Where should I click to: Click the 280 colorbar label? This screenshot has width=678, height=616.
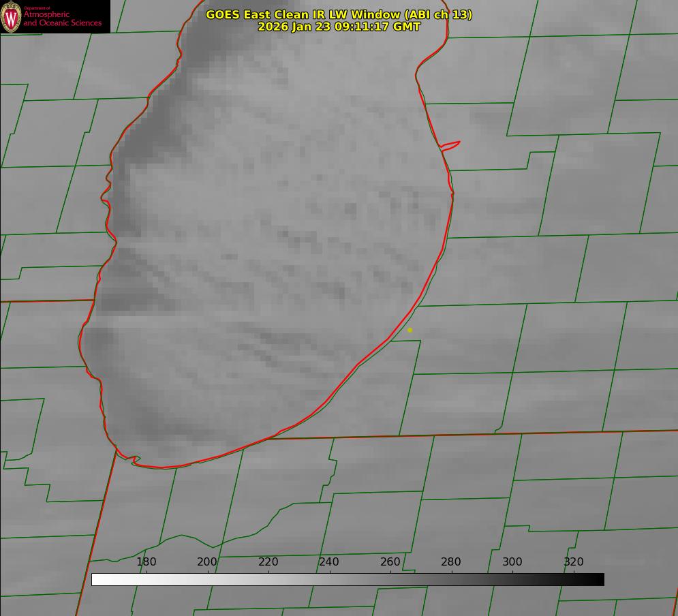pos(451,561)
